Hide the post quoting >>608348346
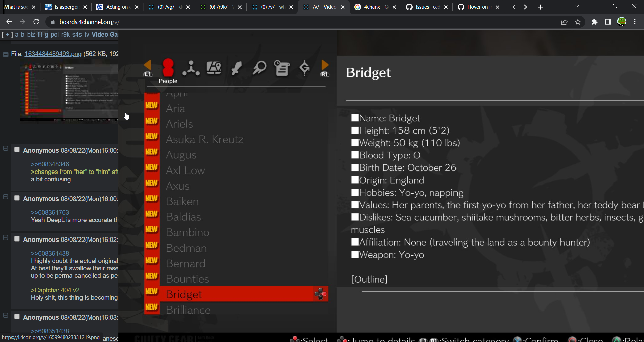 tap(6, 148)
